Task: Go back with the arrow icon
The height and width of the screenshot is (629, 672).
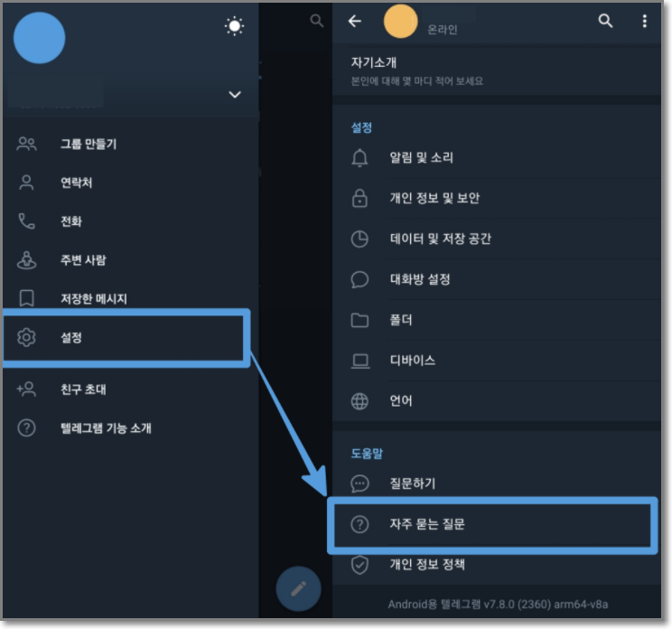Action: (x=355, y=21)
